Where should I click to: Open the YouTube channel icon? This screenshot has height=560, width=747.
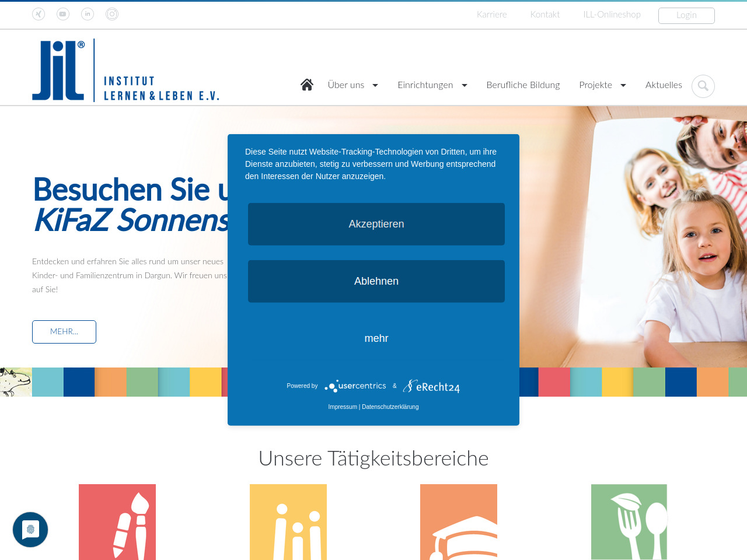pos(63,14)
